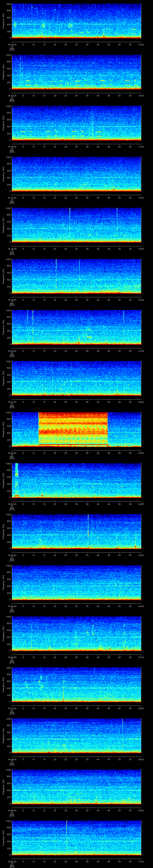The width and height of the screenshot is (153, 868).
Task: Click the 18:14:00 start timestamp label
Action: 12,44
